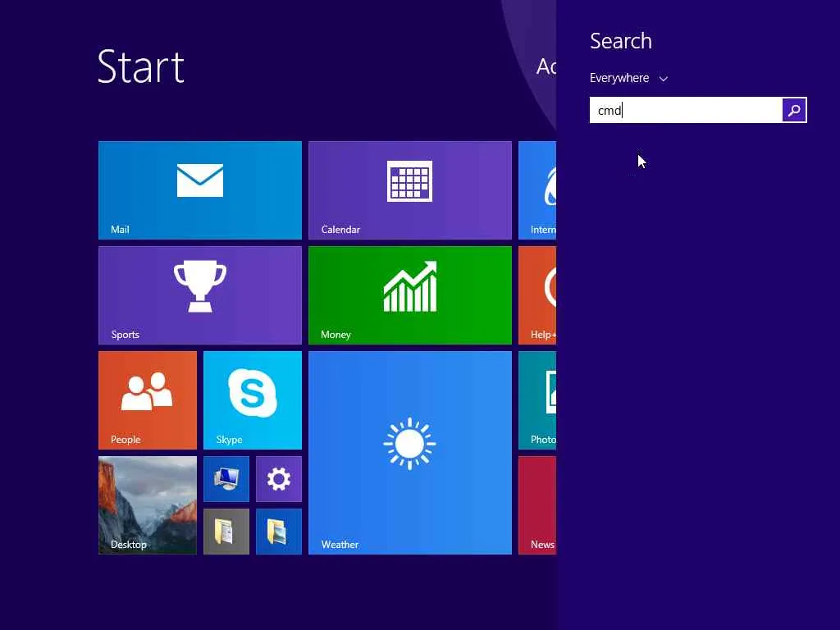The image size is (840, 630).
Task: Open the Calendar tile
Action: [410, 190]
